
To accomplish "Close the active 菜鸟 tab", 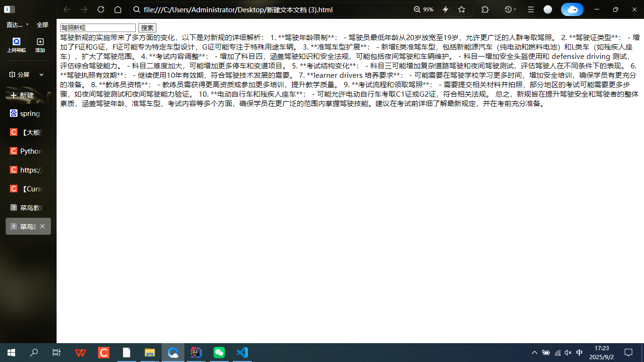I will [x=42, y=226].
